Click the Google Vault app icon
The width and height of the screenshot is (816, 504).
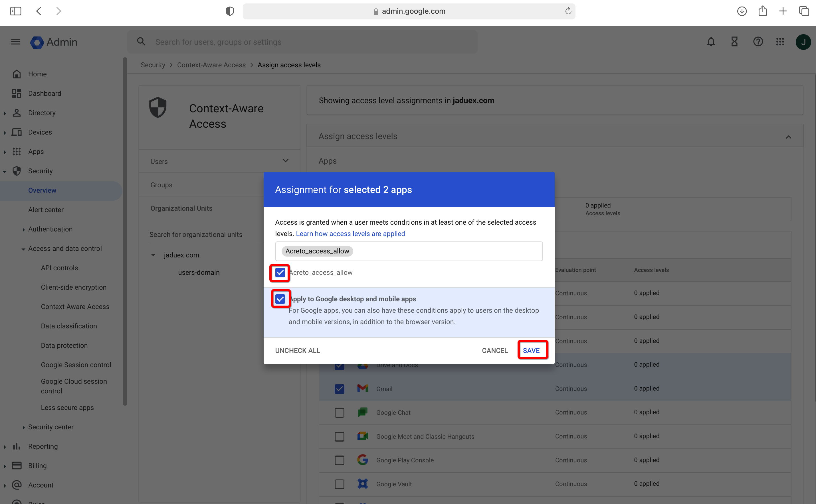click(x=363, y=484)
